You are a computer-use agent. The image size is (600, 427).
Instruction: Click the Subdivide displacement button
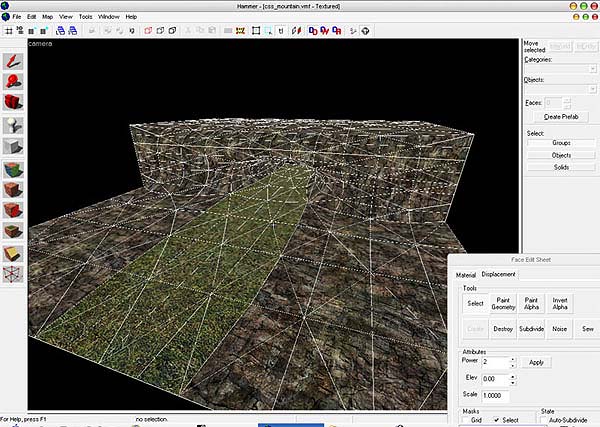point(531,328)
